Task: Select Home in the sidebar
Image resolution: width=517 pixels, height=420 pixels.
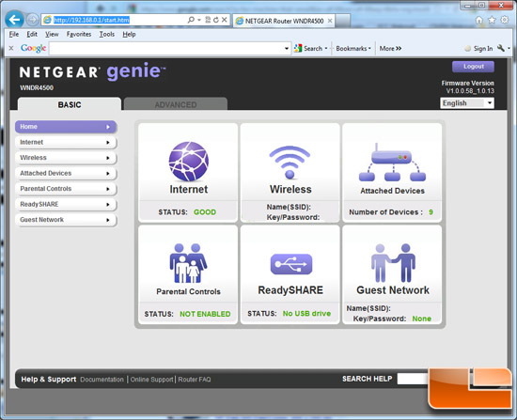Action: (66, 127)
